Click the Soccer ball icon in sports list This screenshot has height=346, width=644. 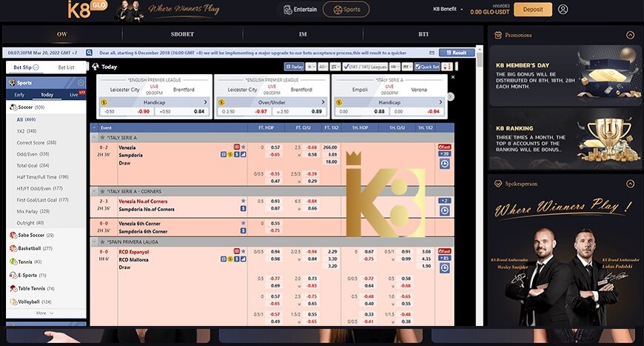coord(13,107)
